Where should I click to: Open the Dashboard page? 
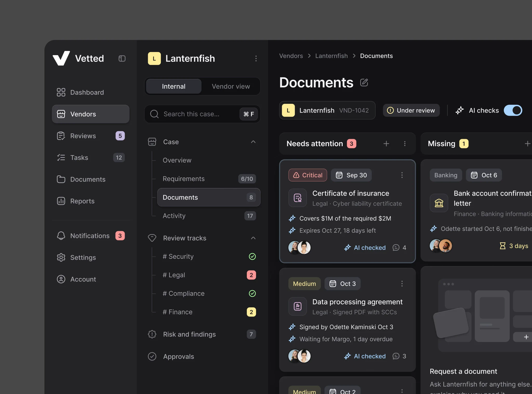pyautogui.click(x=91, y=92)
